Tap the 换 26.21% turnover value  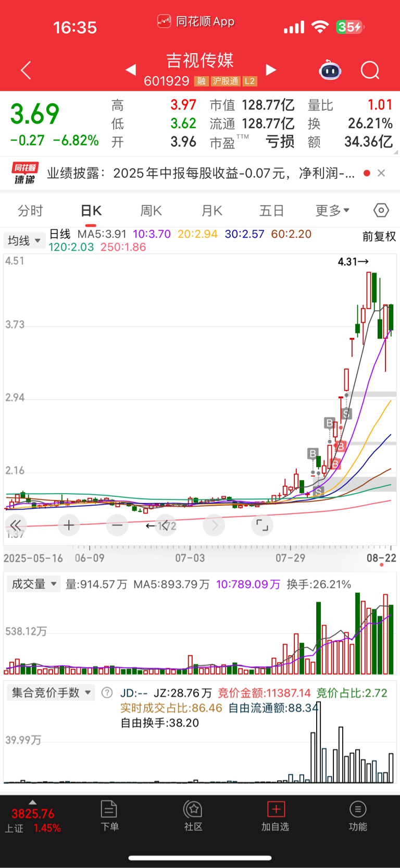(350, 124)
